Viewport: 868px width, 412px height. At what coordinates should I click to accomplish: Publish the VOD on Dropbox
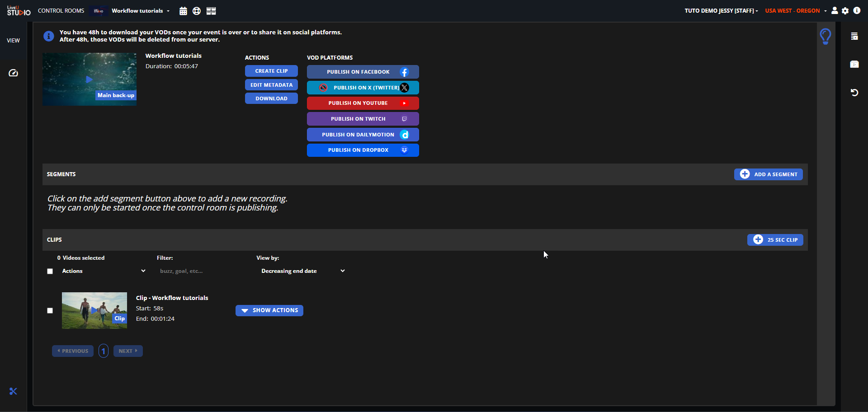click(363, 150)
